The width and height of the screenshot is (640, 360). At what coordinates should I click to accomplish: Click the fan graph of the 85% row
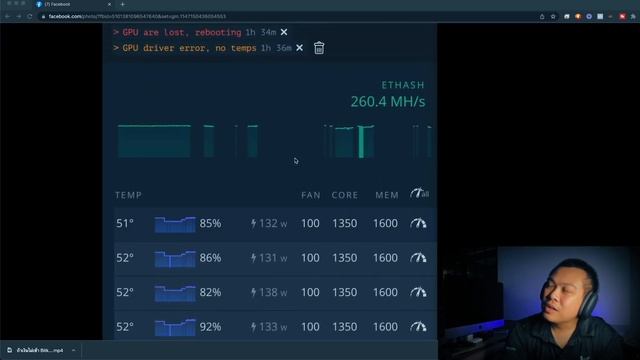[x=175, y=224]
